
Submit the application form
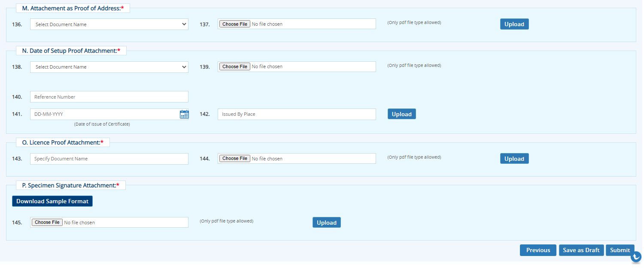click(x=620, y=250)
